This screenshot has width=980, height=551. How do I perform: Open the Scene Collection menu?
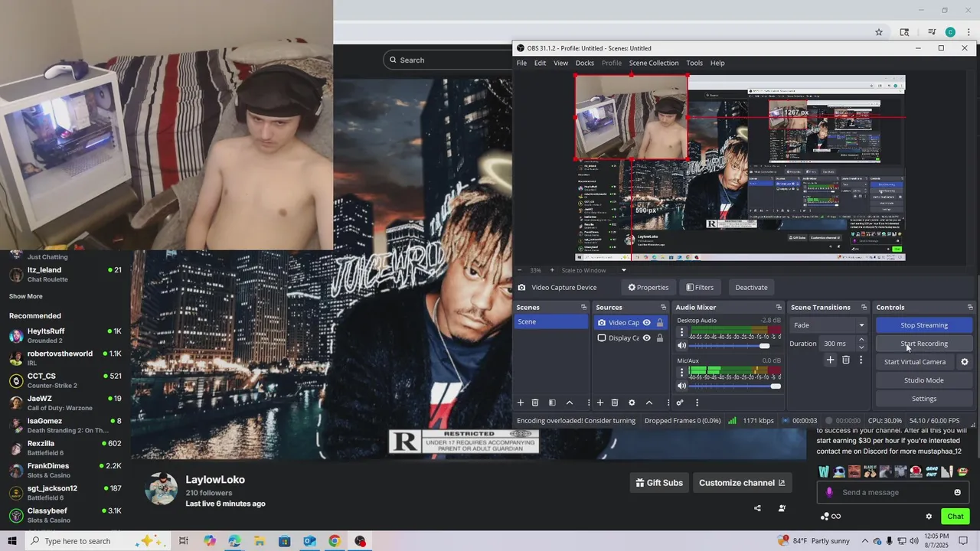point(654,63)
